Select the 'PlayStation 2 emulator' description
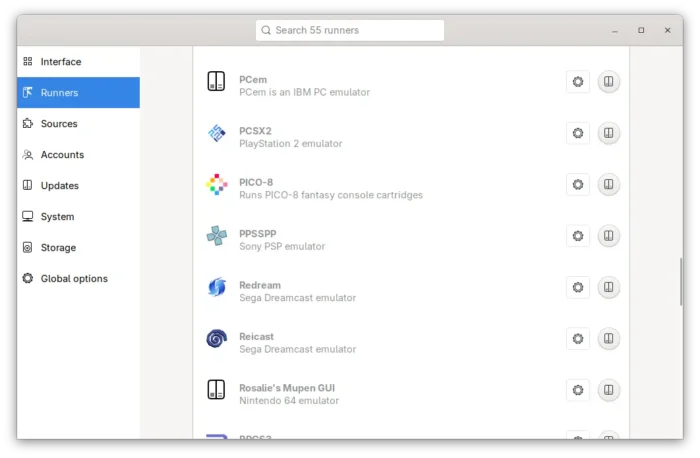Screen dimensions: 700x458 [x=291, y=144]
